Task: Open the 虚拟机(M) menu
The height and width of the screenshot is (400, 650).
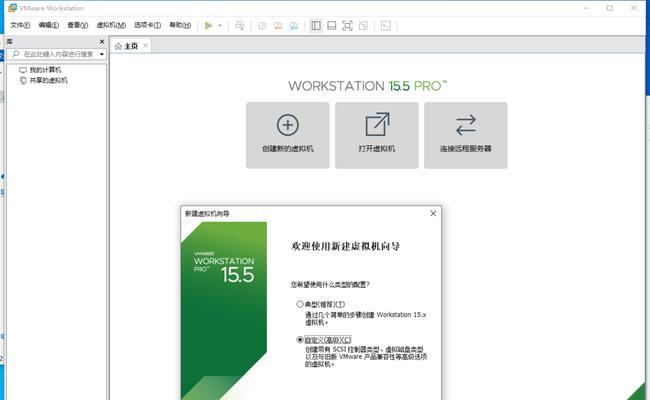Action: tap(111, 25)
